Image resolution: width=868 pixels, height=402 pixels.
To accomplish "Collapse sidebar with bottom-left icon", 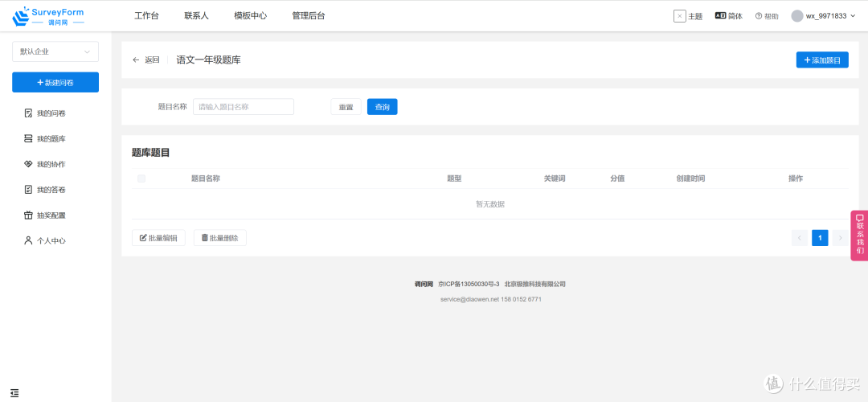I will (15, 393).
